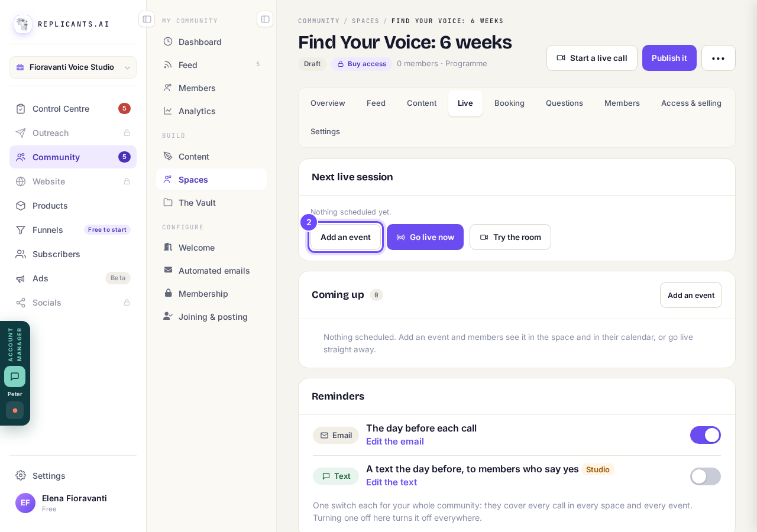The image size is (757, 532).
Task: Open account manager chat icon
Action: click(x=15, y=377)
